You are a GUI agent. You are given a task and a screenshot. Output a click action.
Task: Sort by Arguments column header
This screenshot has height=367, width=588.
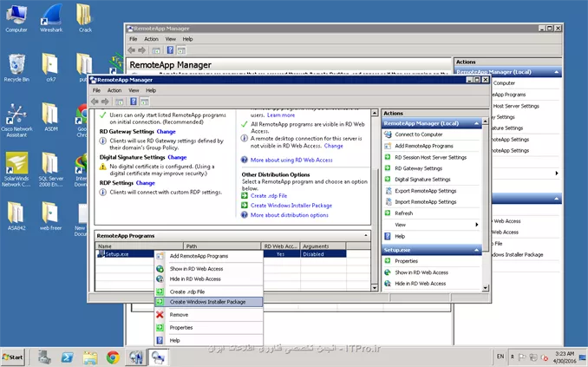pyautogui.click(x=323, y=246)
